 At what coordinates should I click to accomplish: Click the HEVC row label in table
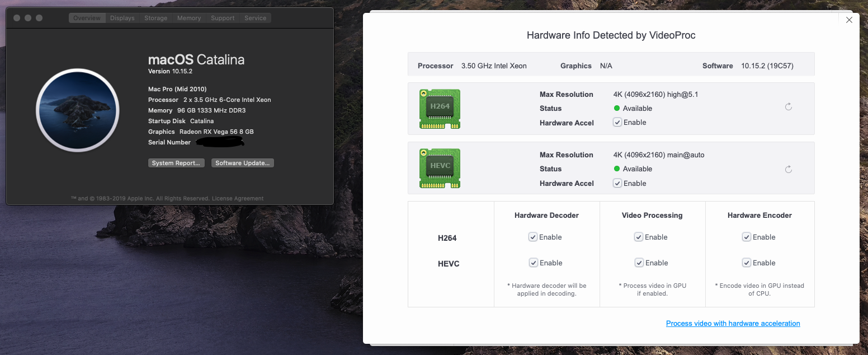click(x=449, y=264)
